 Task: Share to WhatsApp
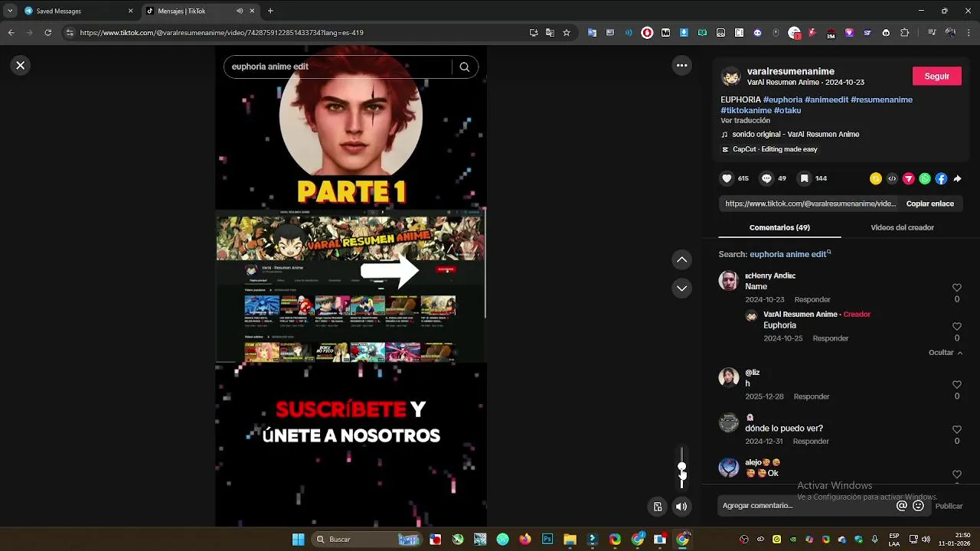click(x=925, y=178)
